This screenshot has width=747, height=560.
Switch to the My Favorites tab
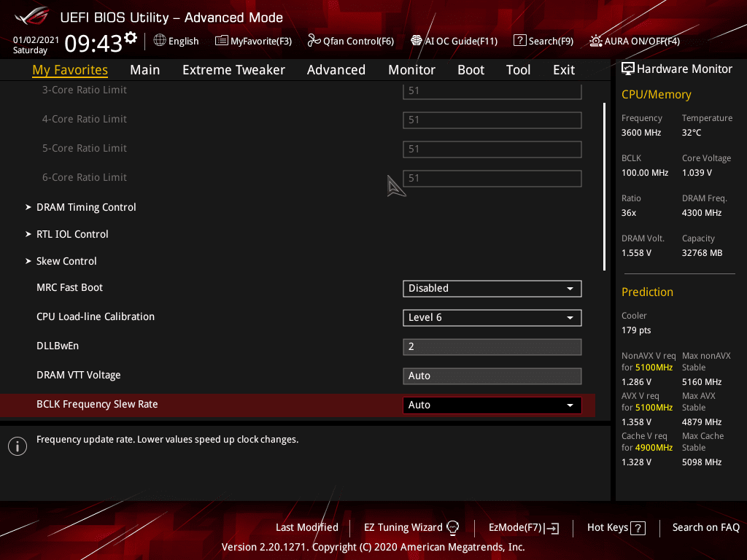click(70, 70)
